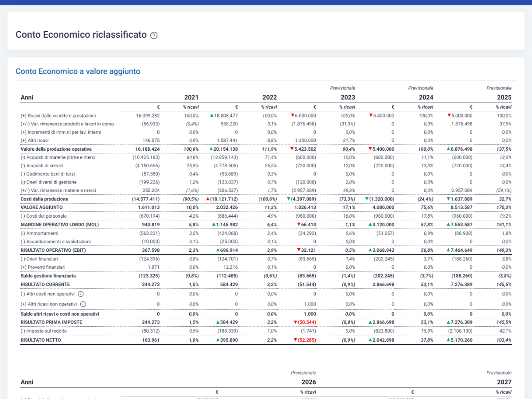
Task: Select row label Imposte sul reddito
Action: [x=44, y=331]
